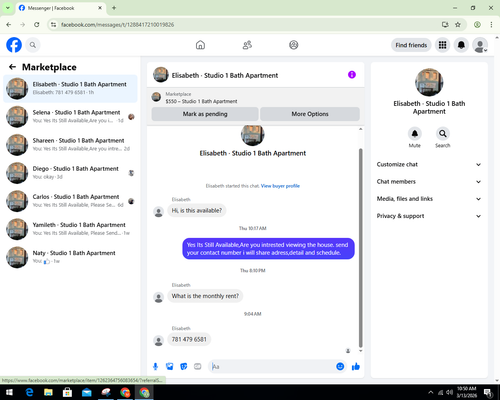Click Find friends button
The width and height of the screenshot is (500, 400).
point(411,45)
